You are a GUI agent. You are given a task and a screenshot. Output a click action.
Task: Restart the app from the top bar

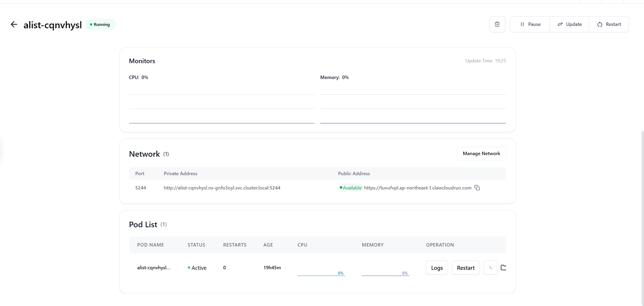[609, 24]
